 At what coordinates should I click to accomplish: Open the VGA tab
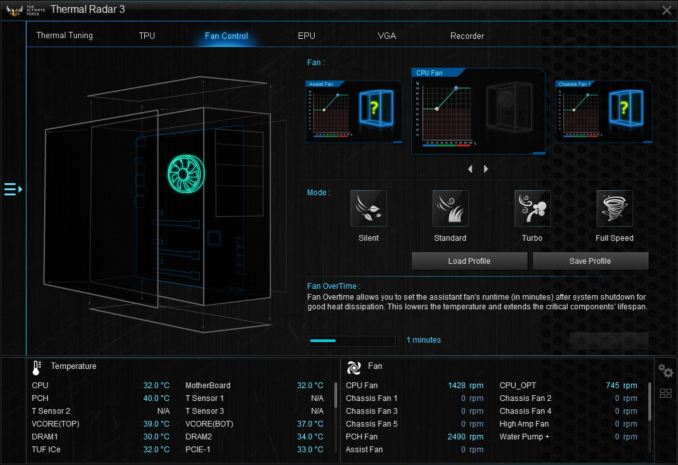[x=387, y=35]
